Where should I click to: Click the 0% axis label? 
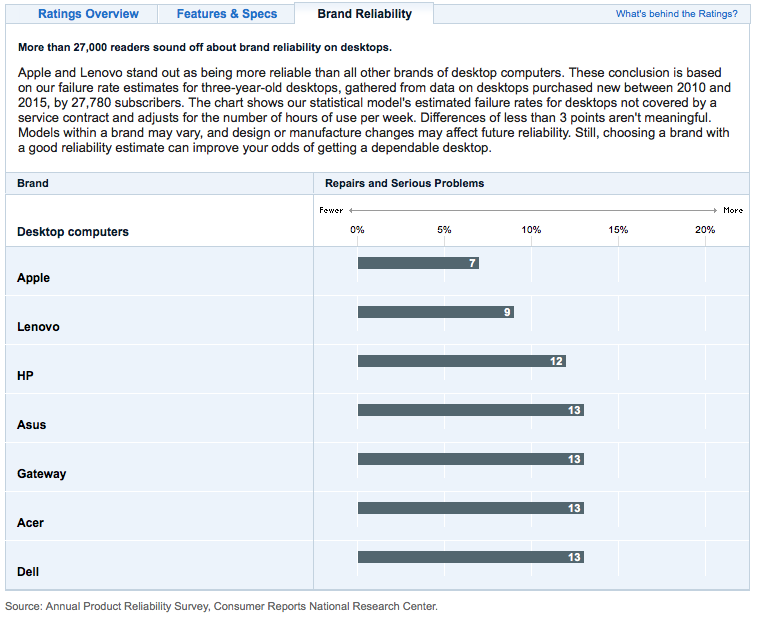tap(358, 230)
